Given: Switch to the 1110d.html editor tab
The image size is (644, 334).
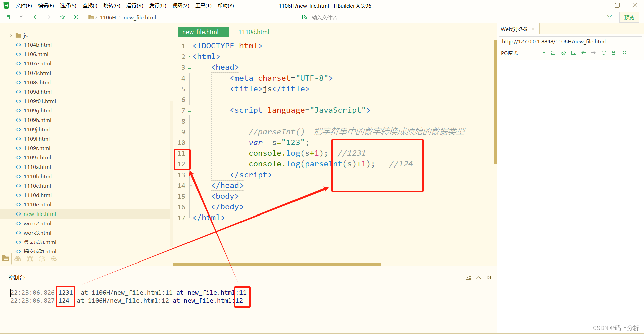Looking at the screenshot, I should 254,32.
